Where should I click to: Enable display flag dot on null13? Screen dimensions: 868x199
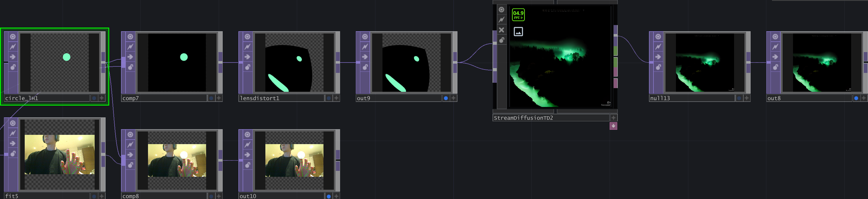click(x=739, y=98)
